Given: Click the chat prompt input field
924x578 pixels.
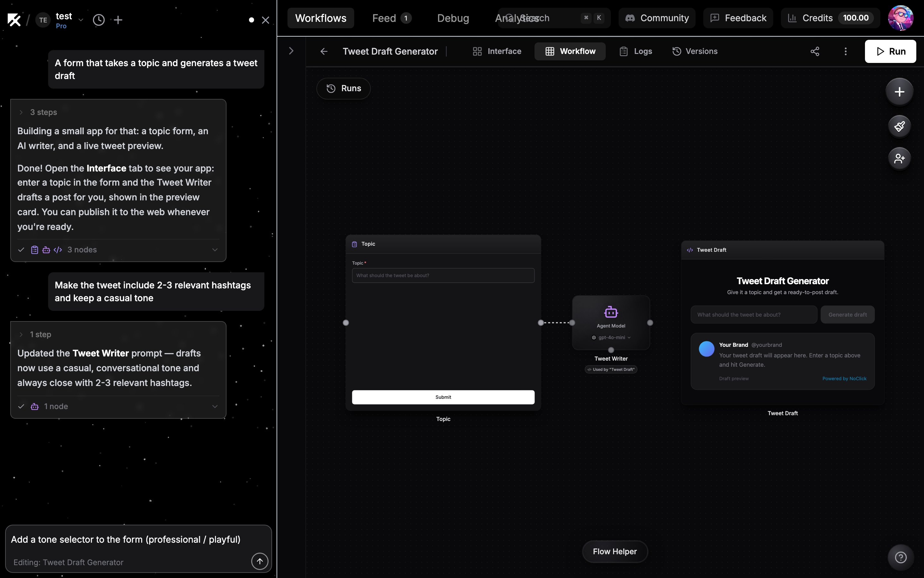Looking at the screenshot, I should (x=138, y=539).
